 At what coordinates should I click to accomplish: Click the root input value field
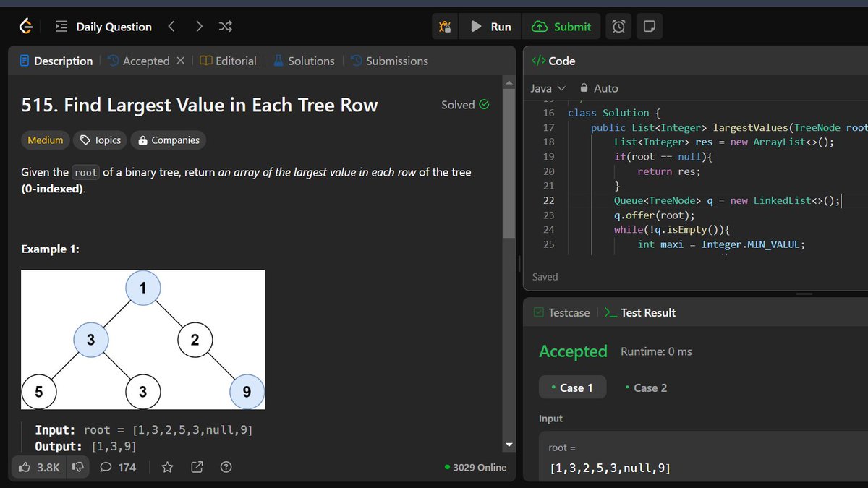point(703,458)
